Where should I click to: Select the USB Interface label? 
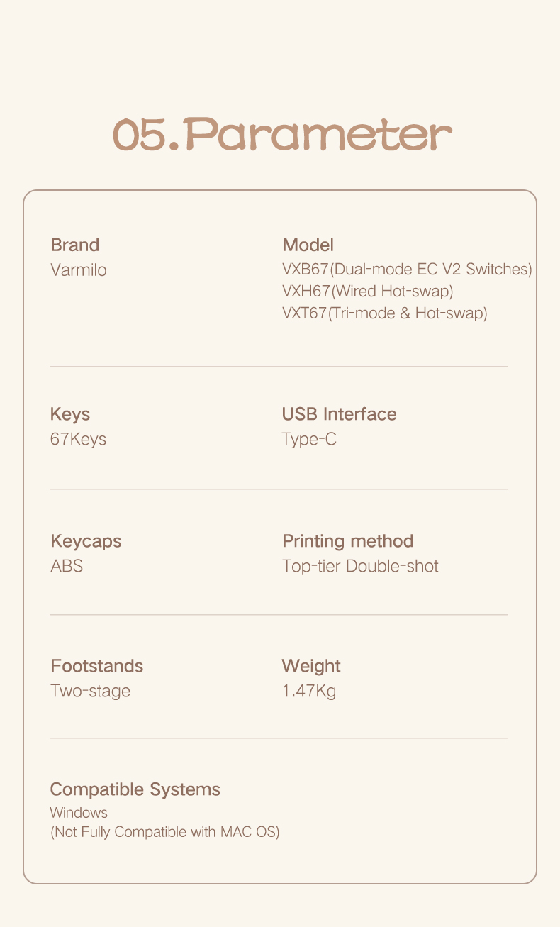339,414
